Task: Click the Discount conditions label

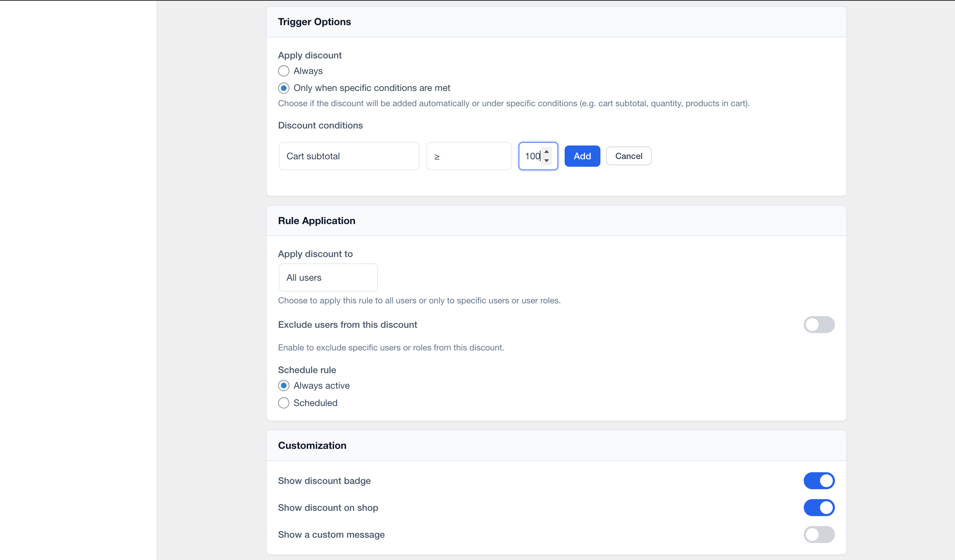Action: click(x=320, y=125)
